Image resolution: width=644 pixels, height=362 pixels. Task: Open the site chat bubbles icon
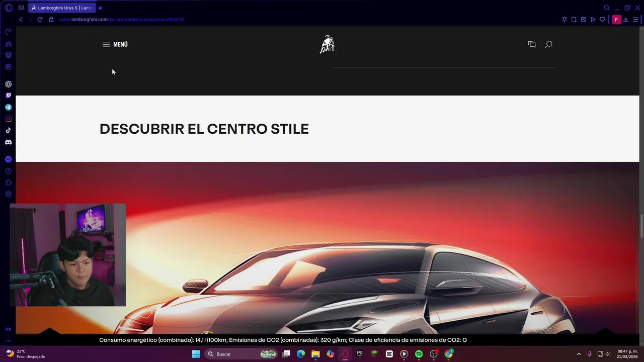point(532,44)
